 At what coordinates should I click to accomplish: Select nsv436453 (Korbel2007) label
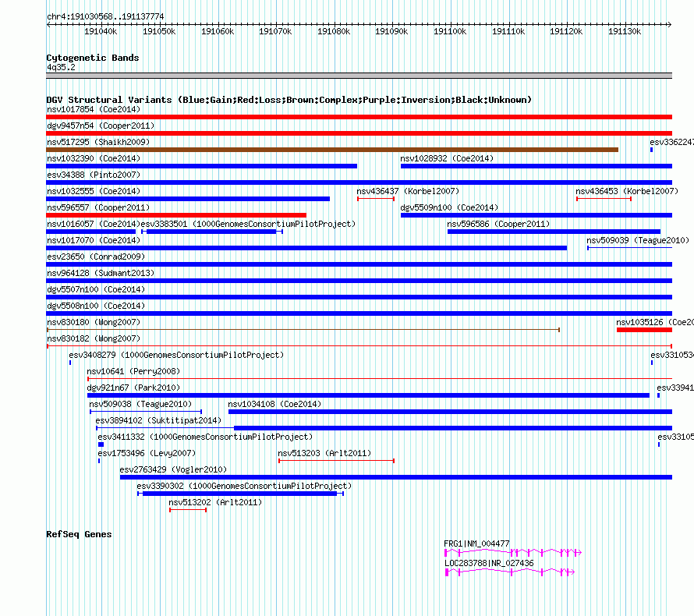(627, 191)
